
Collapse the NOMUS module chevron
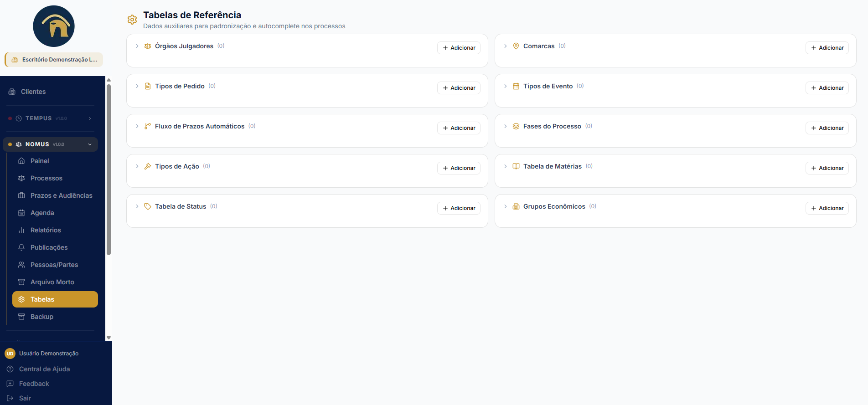point(90,144)
